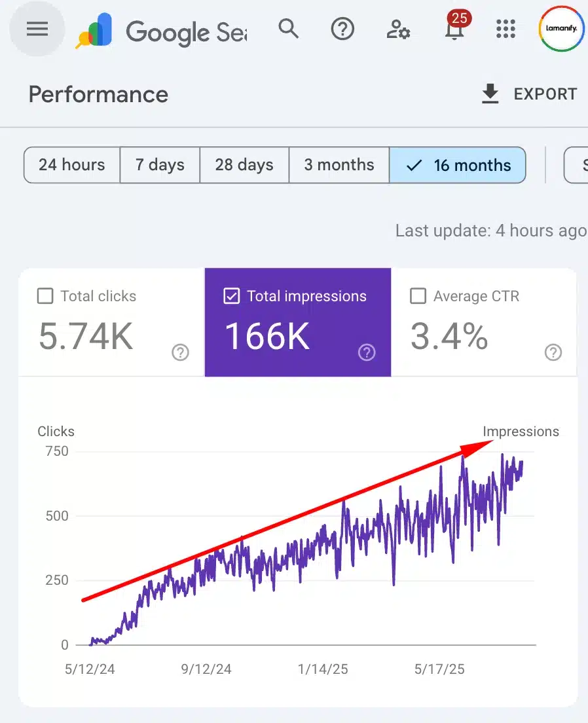Open the Total clicks help tooltip
Screen dimensions: 588x723
(180, 352)
